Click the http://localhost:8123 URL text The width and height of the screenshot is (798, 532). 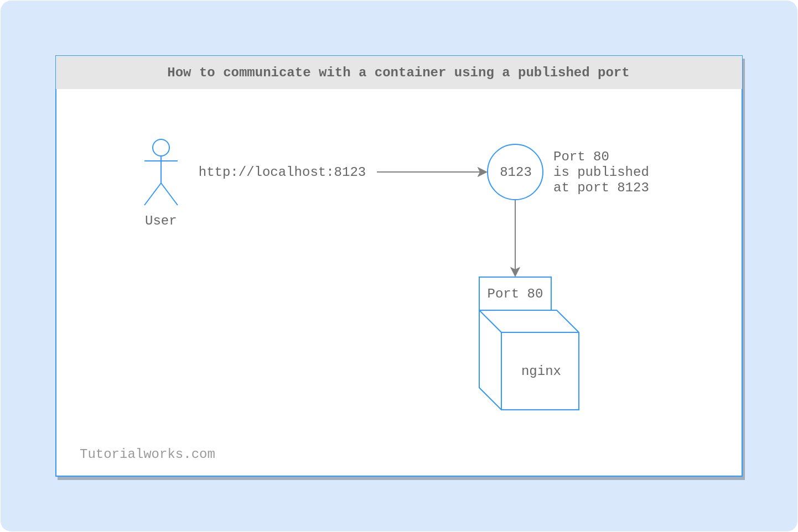(282, 172)
